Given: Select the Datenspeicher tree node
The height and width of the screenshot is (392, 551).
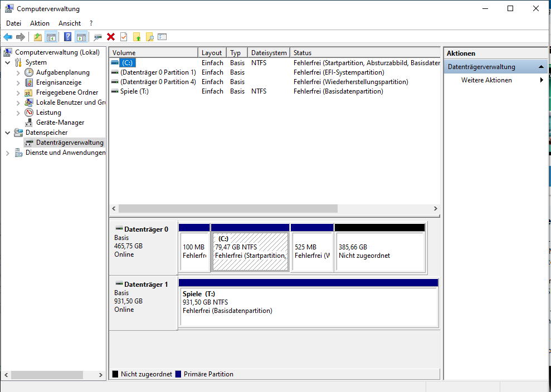Looking at the screenshot, I should point(46,133).
